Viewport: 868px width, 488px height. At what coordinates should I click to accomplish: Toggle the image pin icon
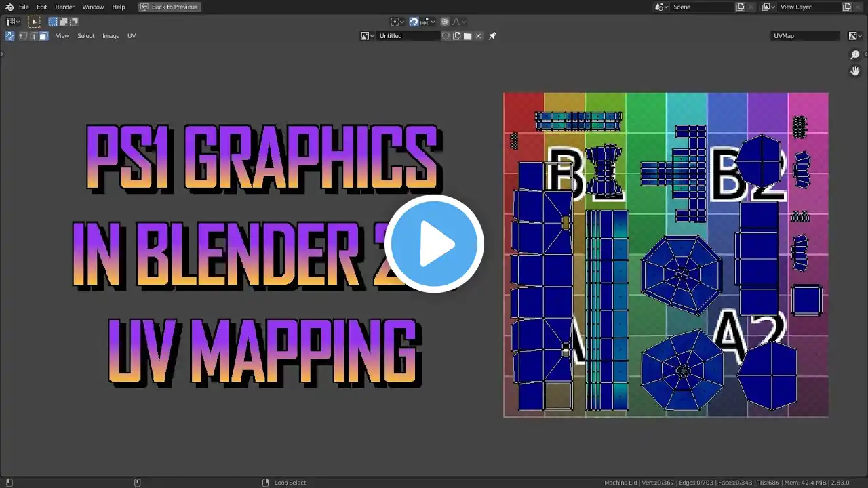coord(492,36)
